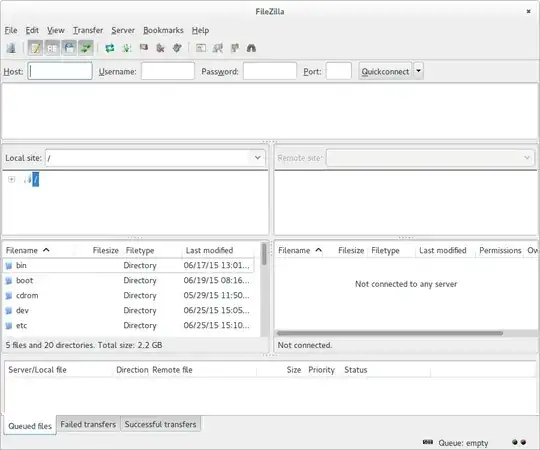Sort remote files by Filesize column
The image size is (540, 450).
[351, 250]
